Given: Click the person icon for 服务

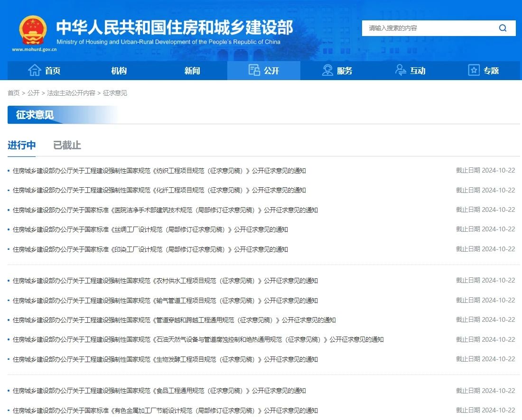Looking at the screenshot, I should (327, 71).
